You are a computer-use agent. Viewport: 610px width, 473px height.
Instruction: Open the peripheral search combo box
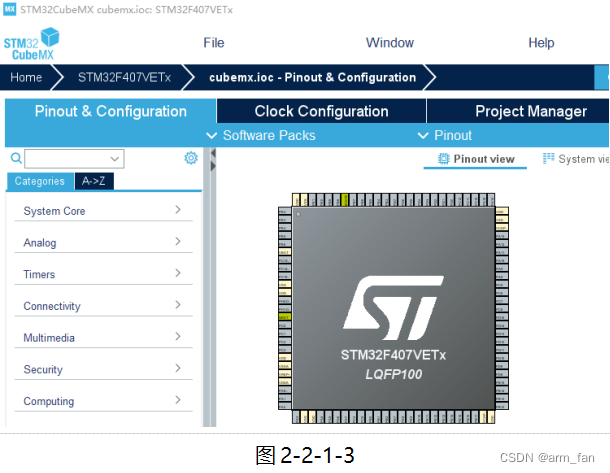pos(74,159)
